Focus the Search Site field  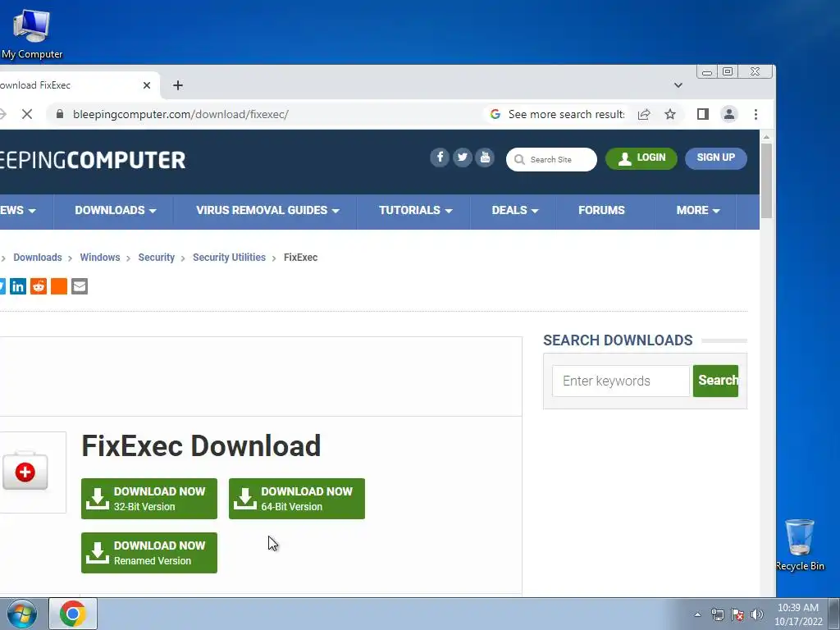click(551, 160)
